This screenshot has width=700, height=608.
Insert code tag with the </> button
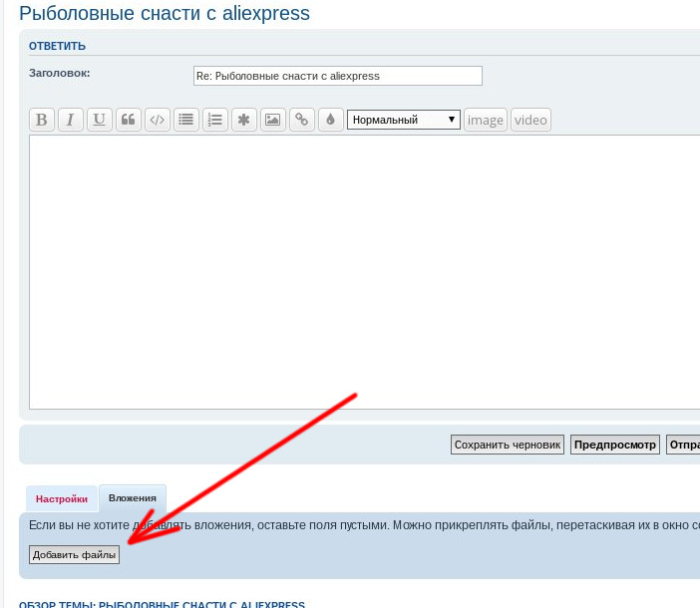(157, 120)
